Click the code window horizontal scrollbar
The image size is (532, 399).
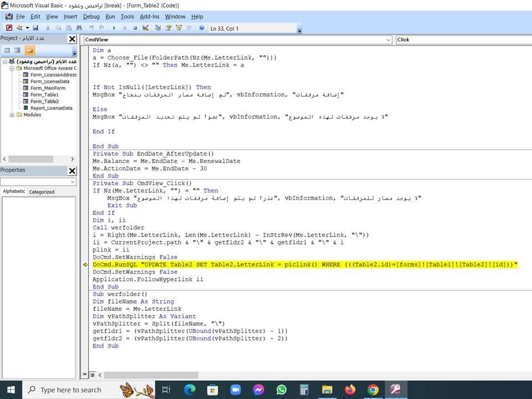[x=151, y=375]
